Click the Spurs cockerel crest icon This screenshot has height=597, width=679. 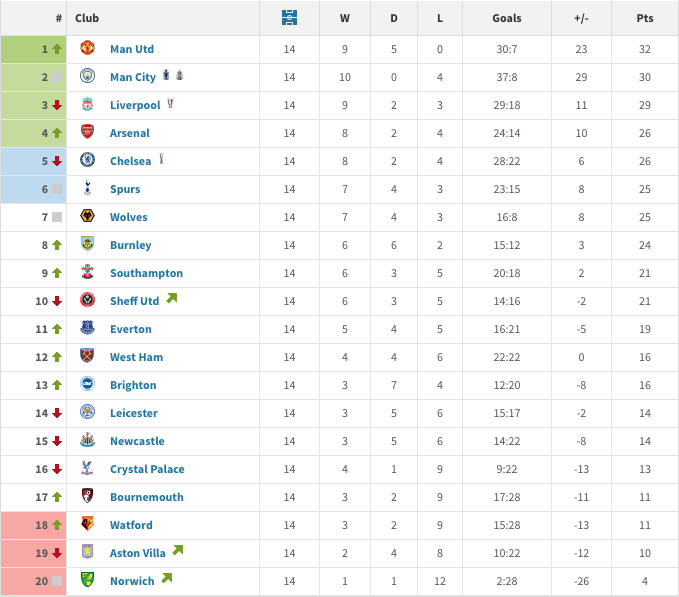click(87, 188)
